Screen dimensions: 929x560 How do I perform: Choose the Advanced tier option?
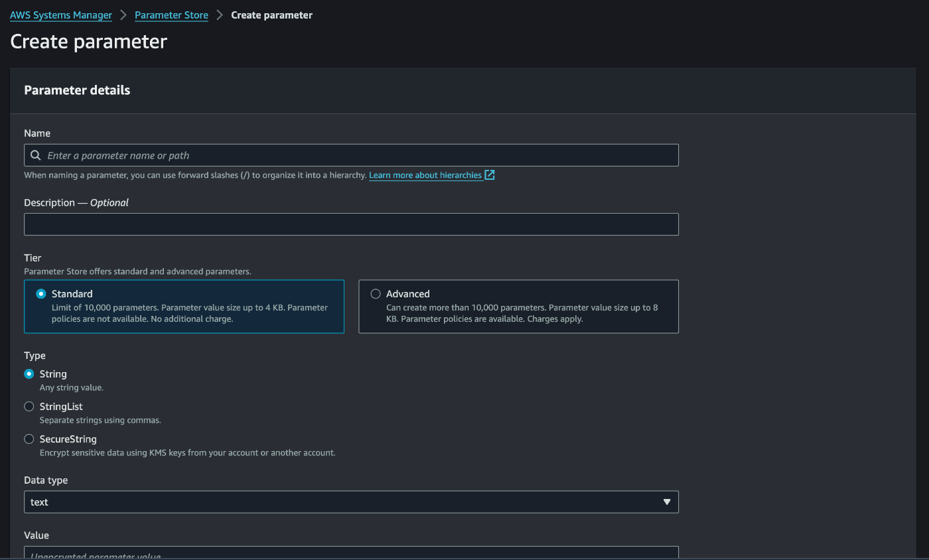(x=376, y=294)
